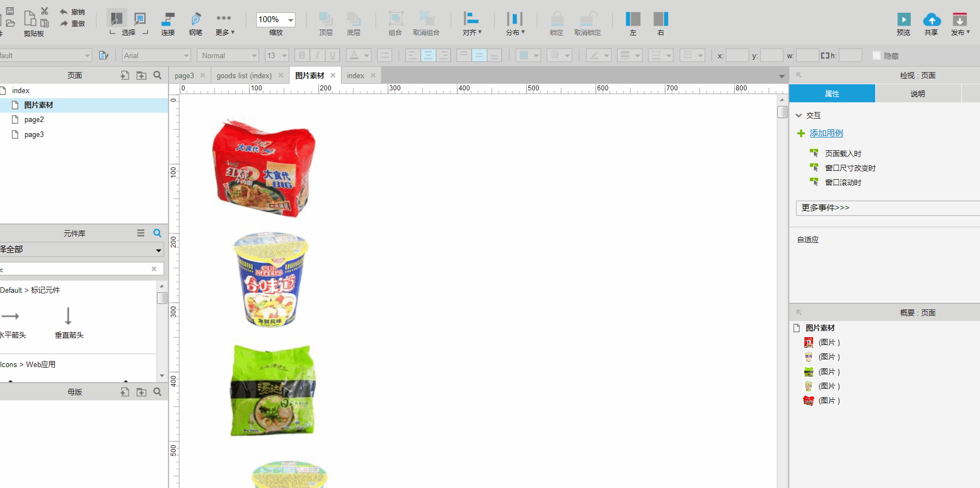
Task: Toggle Italic text formatting
Action: 317,55
